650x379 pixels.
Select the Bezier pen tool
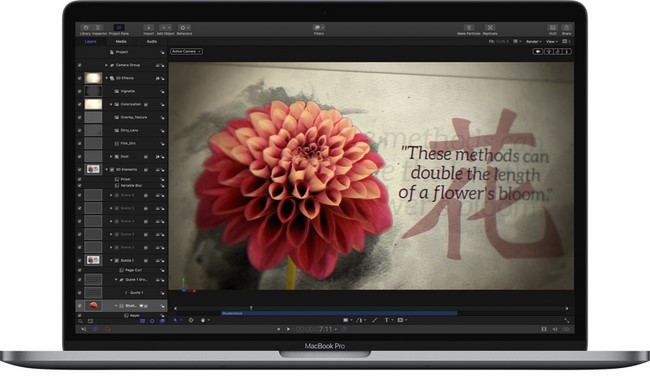(x=359, y=320)
